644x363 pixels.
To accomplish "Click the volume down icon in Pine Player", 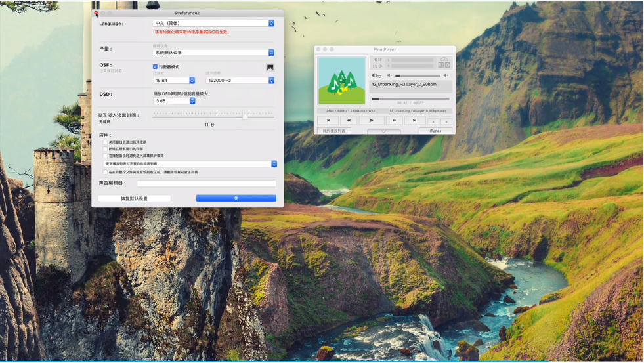I will click(389, 75).
